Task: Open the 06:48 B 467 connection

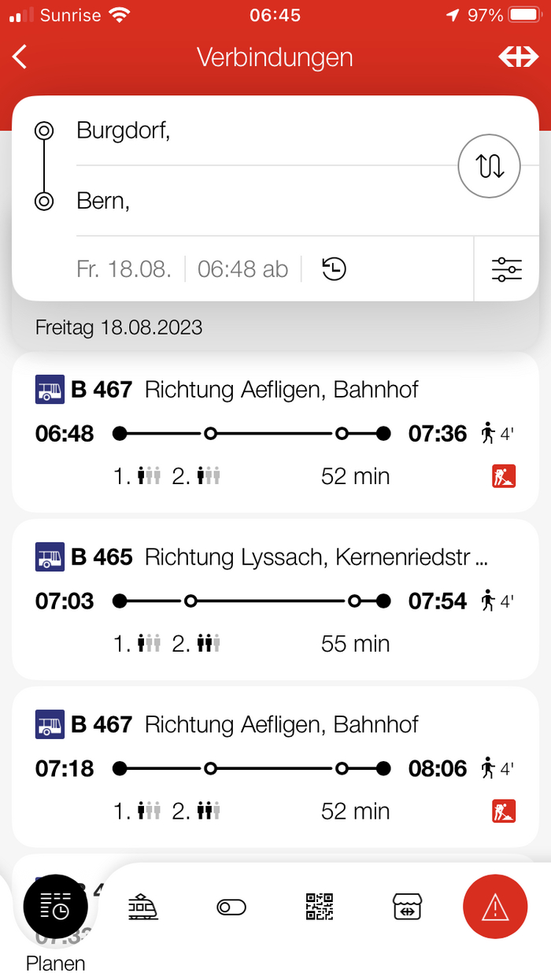Action: (x=275, y=433)
